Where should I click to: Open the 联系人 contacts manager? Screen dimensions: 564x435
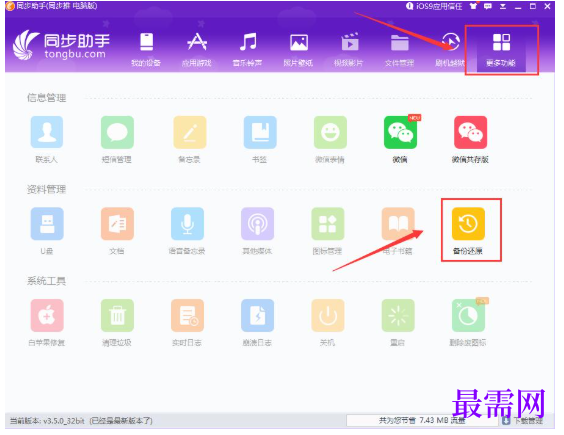47,132
